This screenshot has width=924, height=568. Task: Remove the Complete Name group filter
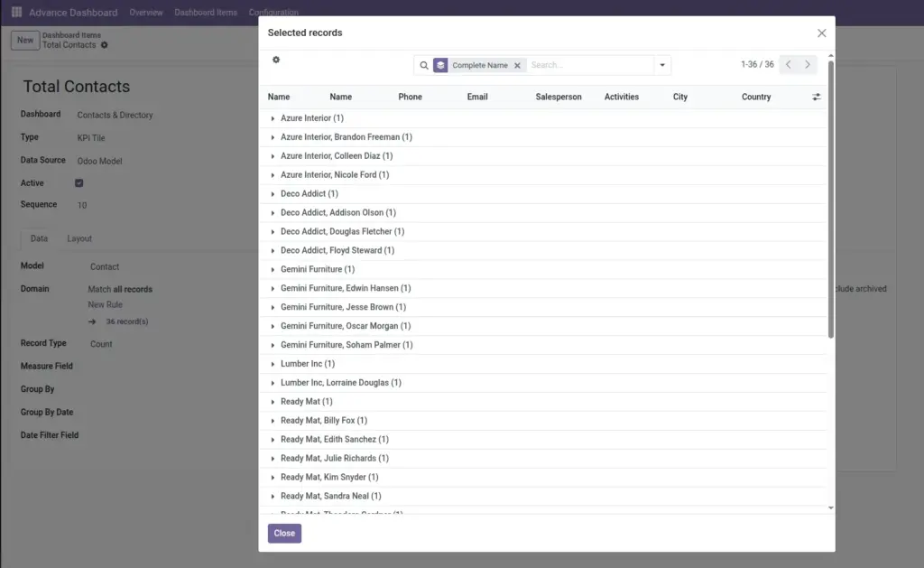pos(517,66)
